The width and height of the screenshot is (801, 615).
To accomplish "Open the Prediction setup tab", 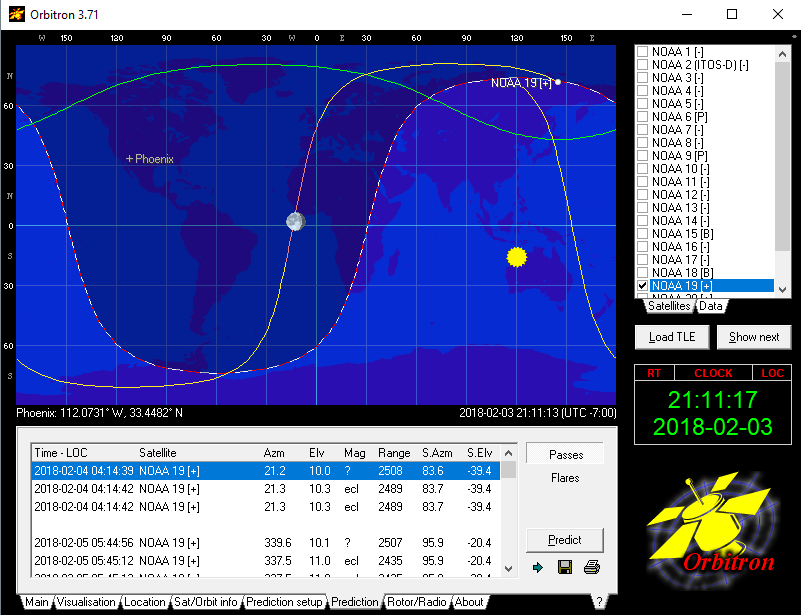I will tap(284, 602).
